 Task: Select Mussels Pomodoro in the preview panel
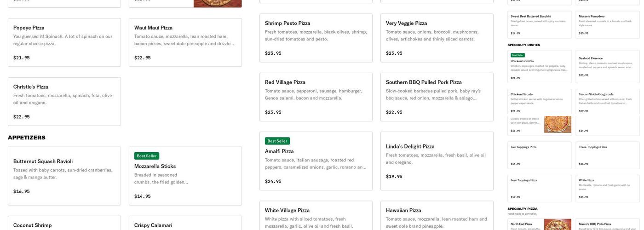(607, 24)
